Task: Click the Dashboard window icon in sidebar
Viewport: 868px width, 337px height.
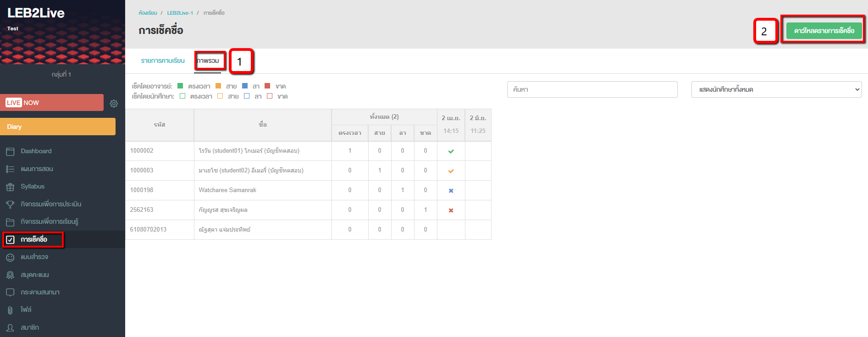Action: [10, 151]
